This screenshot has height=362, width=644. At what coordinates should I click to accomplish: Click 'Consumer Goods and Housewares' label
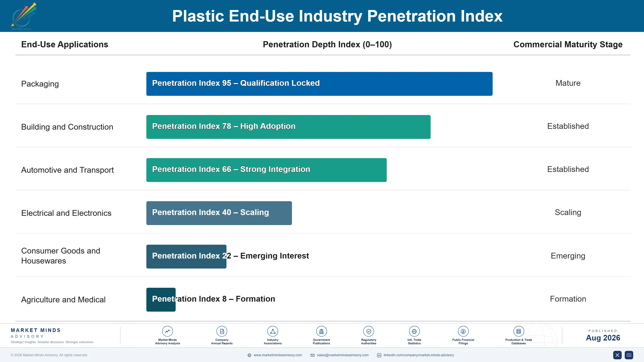coord(61,256)
